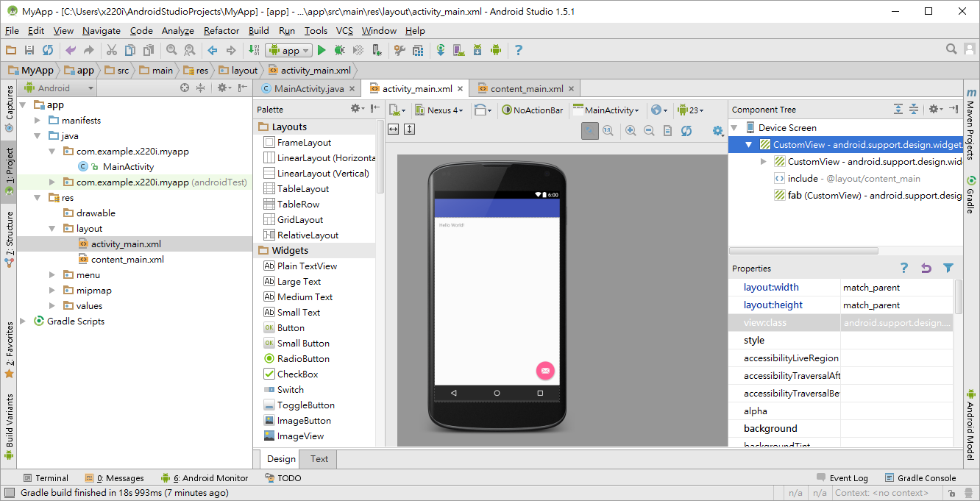The height and width of the screenshot is (501, 980).
Task: Click the Zoom to actual size icon
Action: (608, 130)
